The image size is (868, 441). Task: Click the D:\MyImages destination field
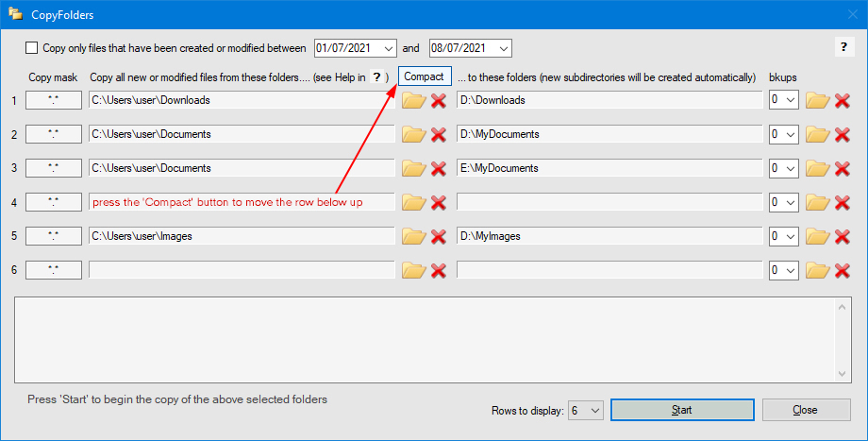coord(609,236)
